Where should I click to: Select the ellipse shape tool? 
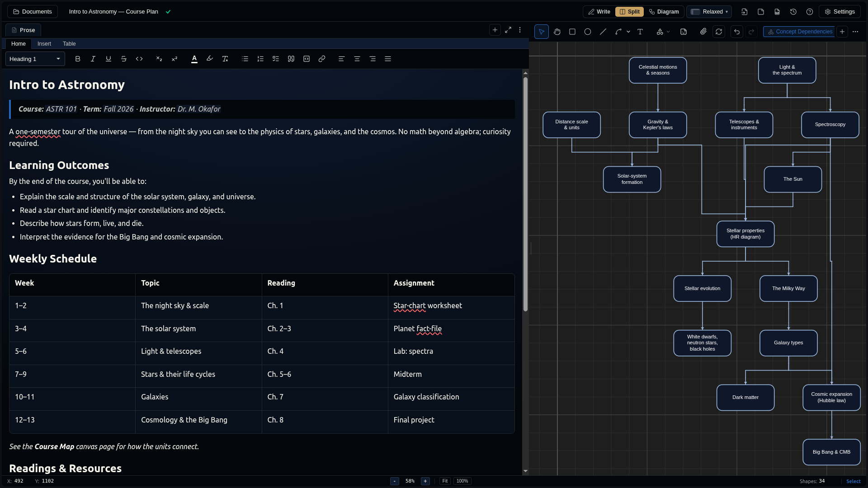(588, 32)
